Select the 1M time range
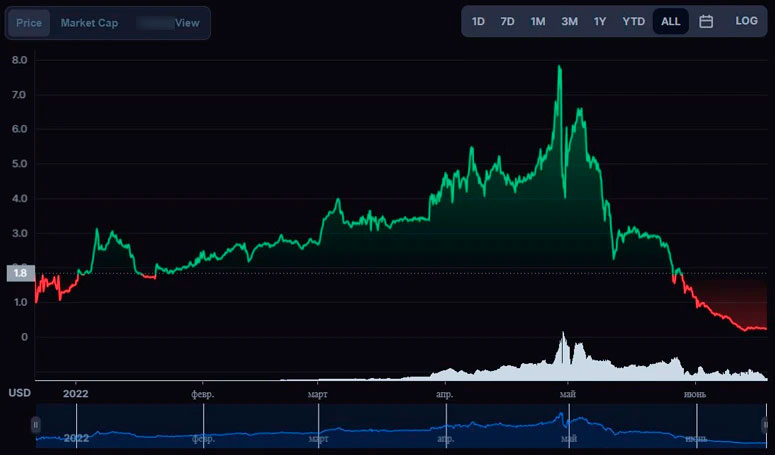This screenshot has width=775, height=455. click(x=538, y=21)
